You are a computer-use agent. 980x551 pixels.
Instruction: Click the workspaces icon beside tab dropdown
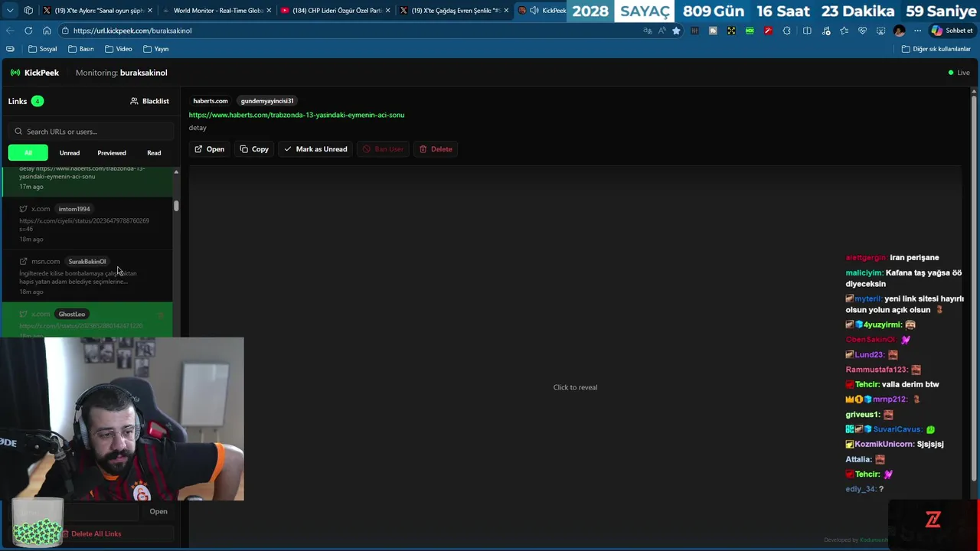(28, 11)
